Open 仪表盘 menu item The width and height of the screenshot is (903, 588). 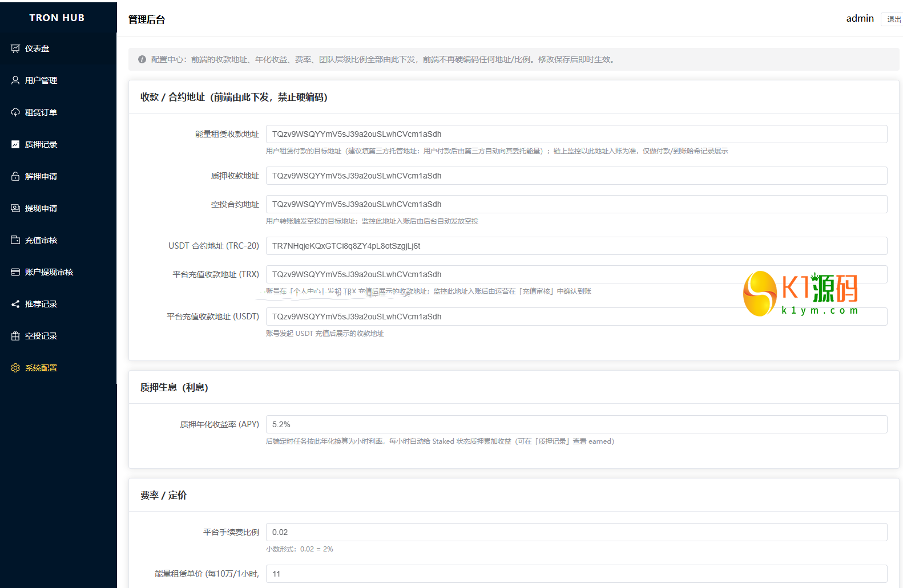(x=58, y=48)
